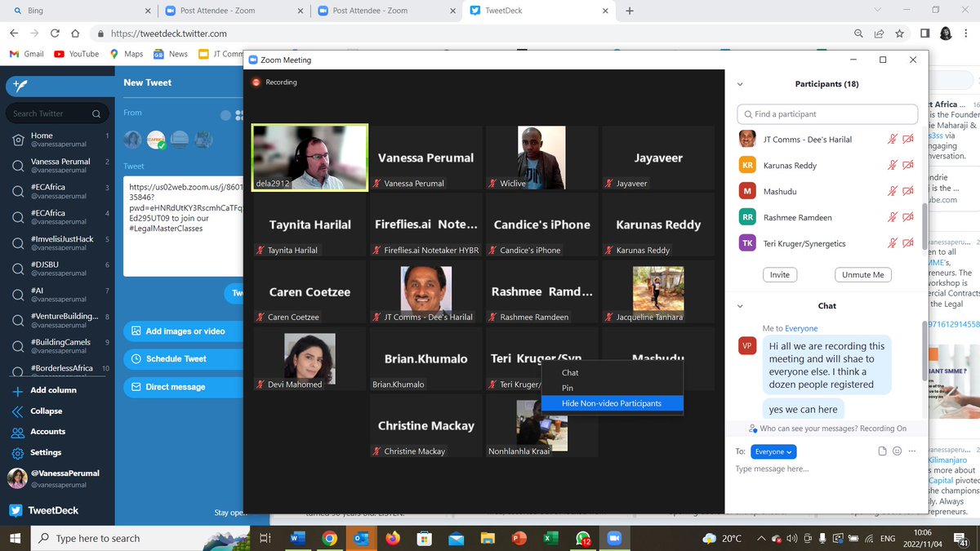Viewport: 980px width, 551px height.
Task: Click Karunas Reddy's video-off icon
Action: pos(907,166)
